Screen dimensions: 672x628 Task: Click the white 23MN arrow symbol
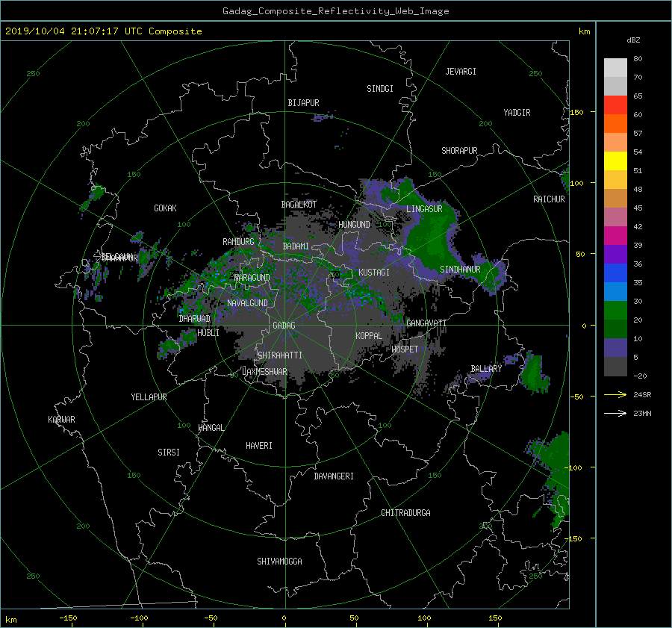click(x=615, y=413)
